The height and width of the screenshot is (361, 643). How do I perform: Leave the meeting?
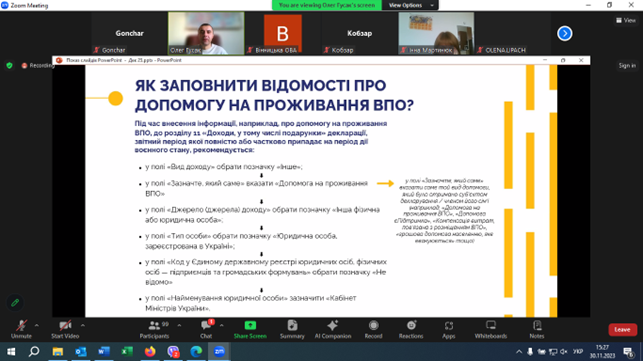(622, 329)
